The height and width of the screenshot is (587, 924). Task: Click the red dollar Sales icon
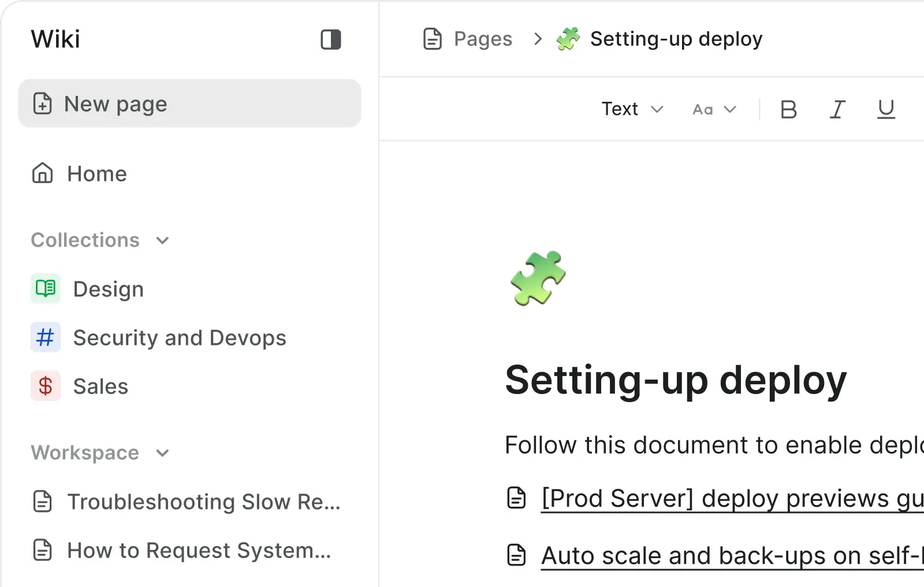point(46,386)
